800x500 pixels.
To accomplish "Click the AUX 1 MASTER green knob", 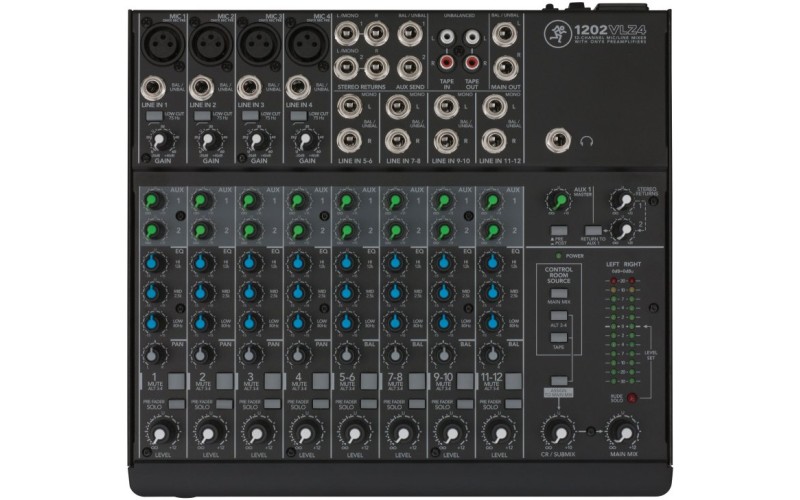I will pos(559,201).
